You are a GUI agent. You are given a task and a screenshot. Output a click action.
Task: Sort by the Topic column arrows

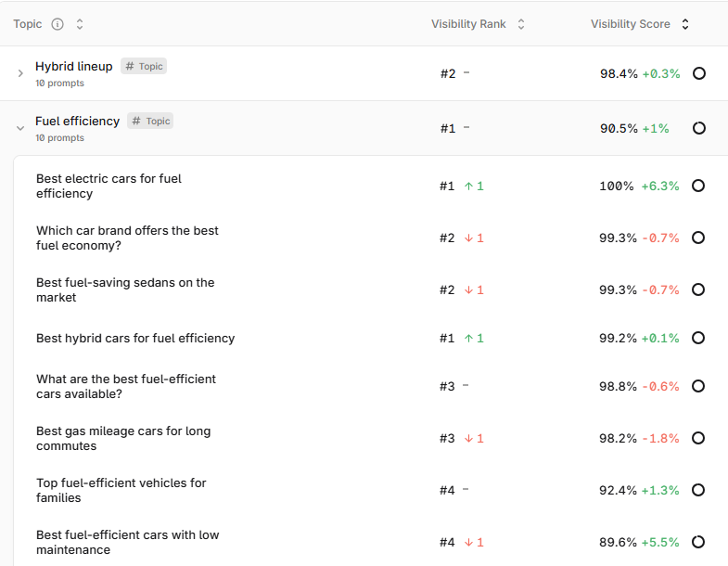(x=80, y=24)
